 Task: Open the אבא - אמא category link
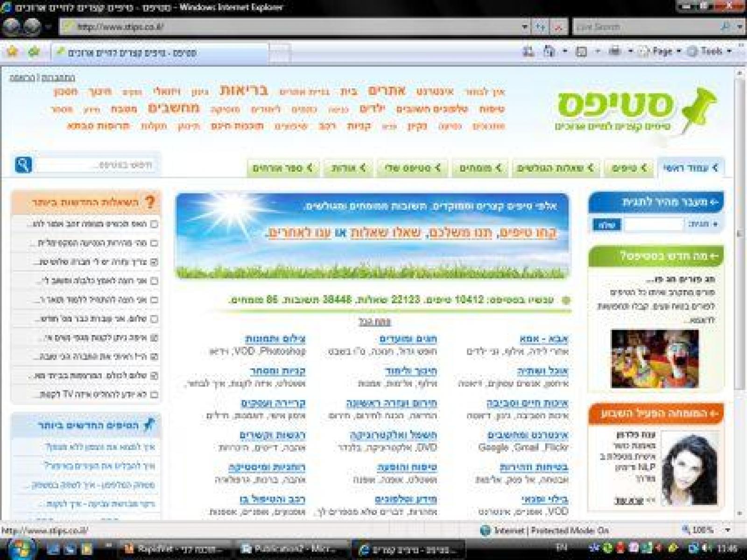pos(543,339)
